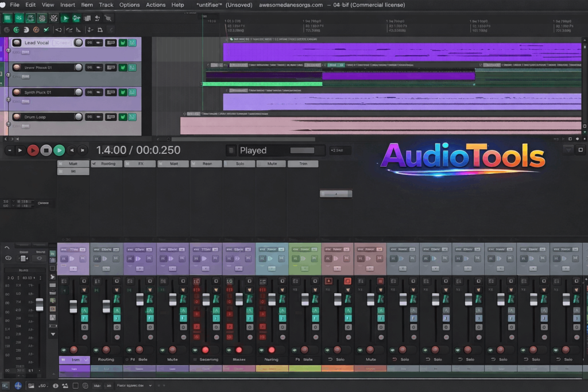588x392 pixels.
Task: Click the gray stop button in transport
Action: [46, 150]
